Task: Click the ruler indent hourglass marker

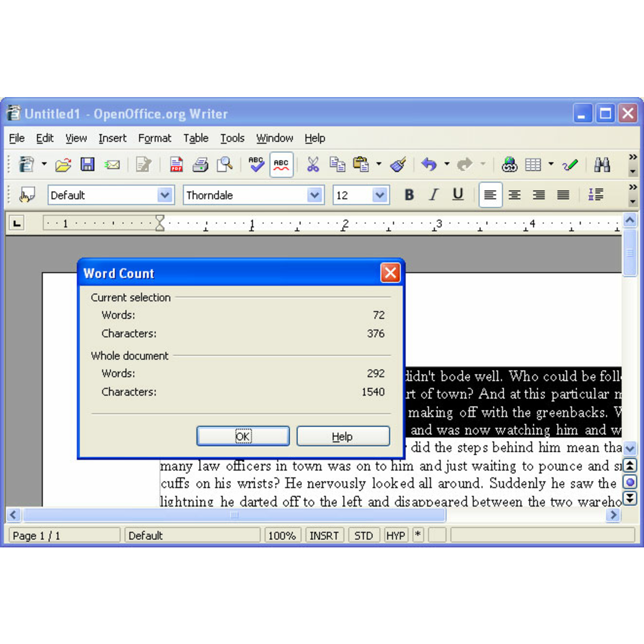Action: [160, 223]
